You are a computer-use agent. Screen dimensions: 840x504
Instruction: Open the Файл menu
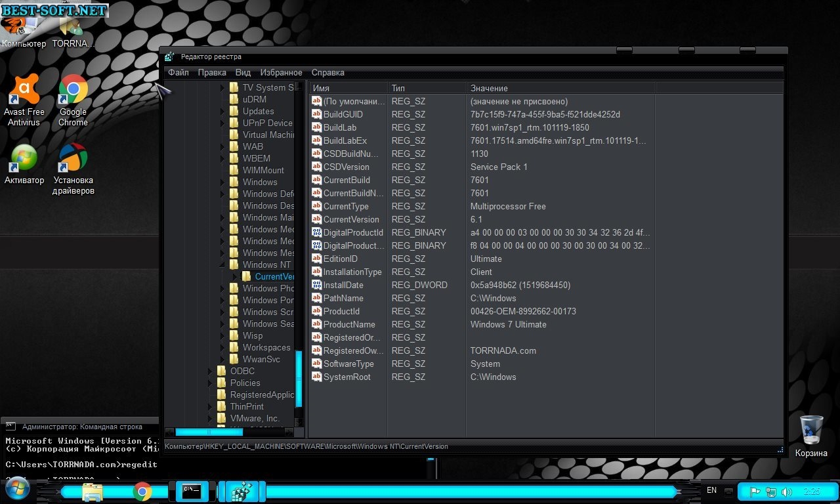pos(178,73)
